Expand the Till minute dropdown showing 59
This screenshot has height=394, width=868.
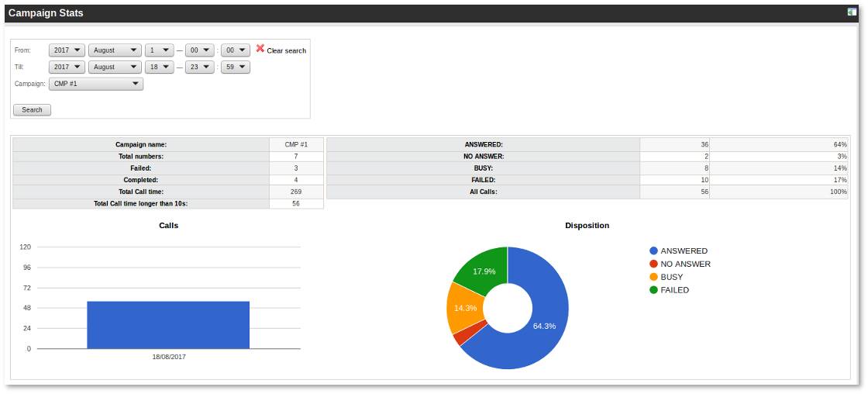coord(235,67)
